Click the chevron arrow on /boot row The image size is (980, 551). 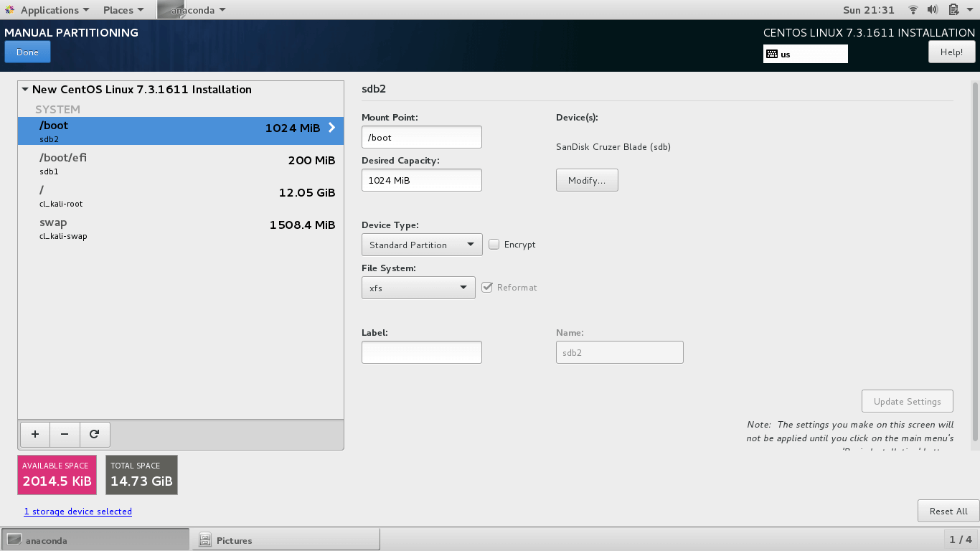click(332, 128)
